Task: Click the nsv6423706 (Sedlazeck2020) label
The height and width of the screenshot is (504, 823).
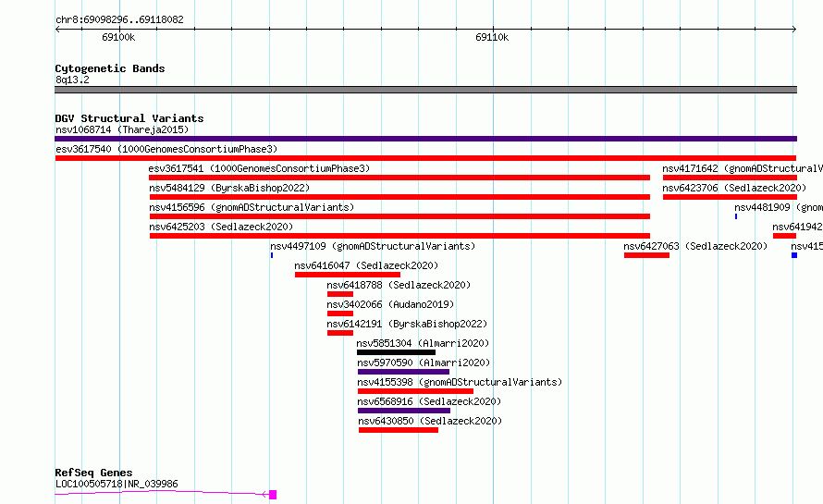Action: pyautogui.click(x=734, y=188)
